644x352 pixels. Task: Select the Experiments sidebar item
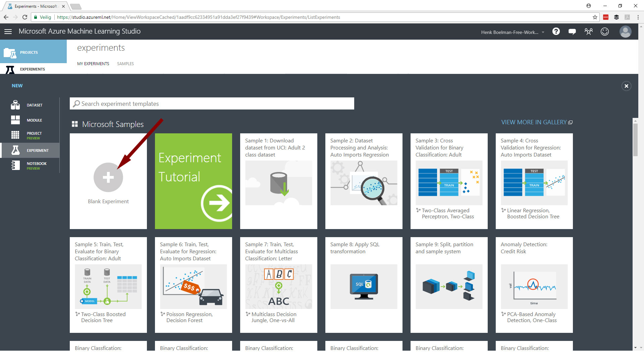(x=33, y=69)
